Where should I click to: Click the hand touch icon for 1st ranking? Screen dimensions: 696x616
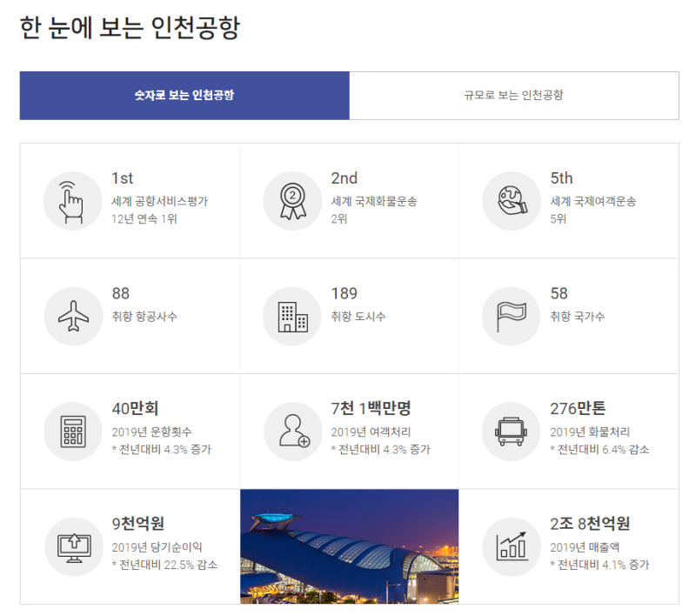coord(73,201)
